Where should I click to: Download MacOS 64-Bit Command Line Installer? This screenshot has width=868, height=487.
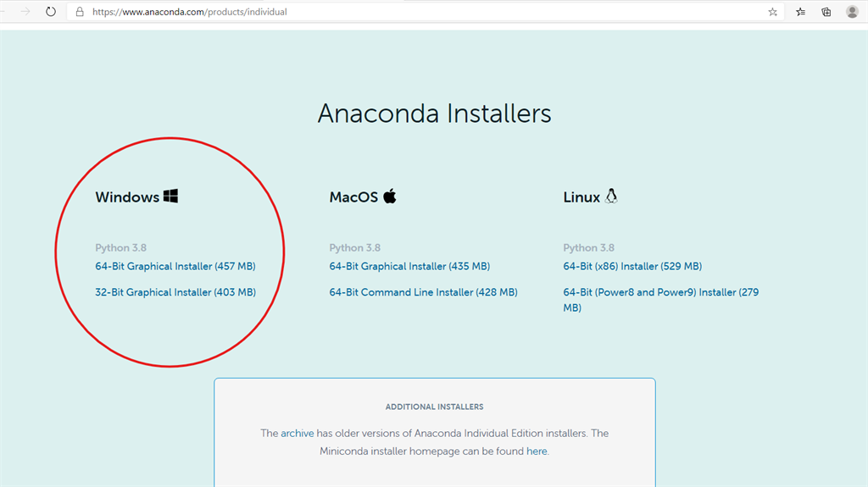[x=424, y=292]
